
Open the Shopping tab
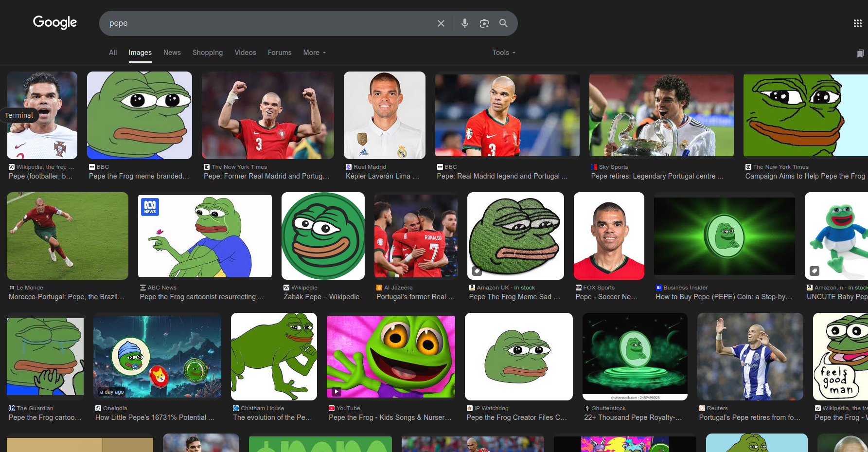[x=208, y=53]
